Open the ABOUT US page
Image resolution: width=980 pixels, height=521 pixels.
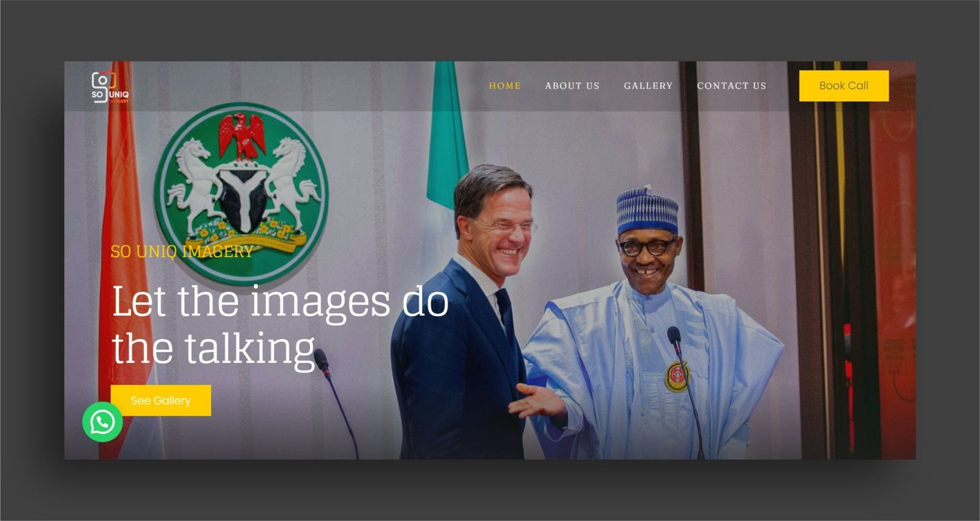(572, 86)
